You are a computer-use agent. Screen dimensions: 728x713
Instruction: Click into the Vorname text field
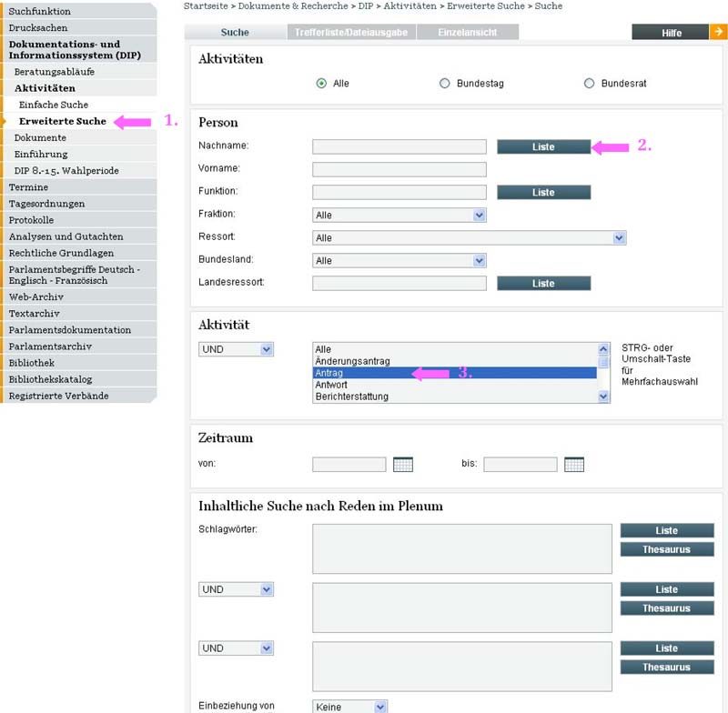(x=399, y=169)
